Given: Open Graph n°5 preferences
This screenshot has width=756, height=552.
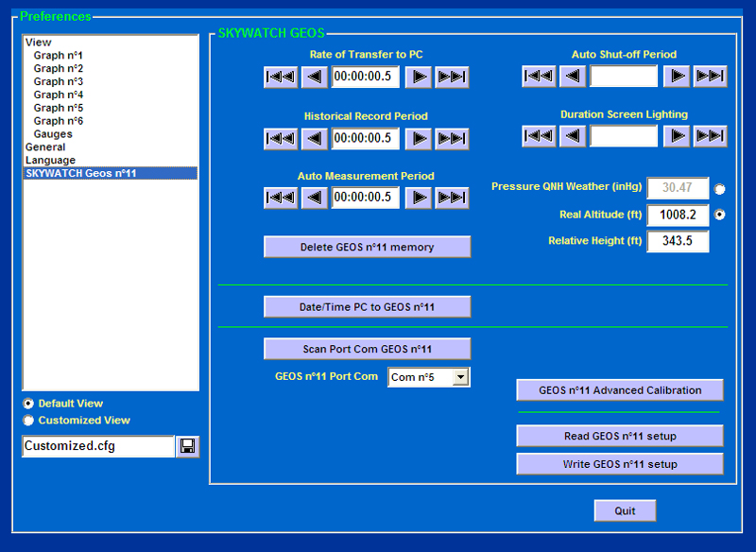Looking at the screenshot, I should coord(59,108).
